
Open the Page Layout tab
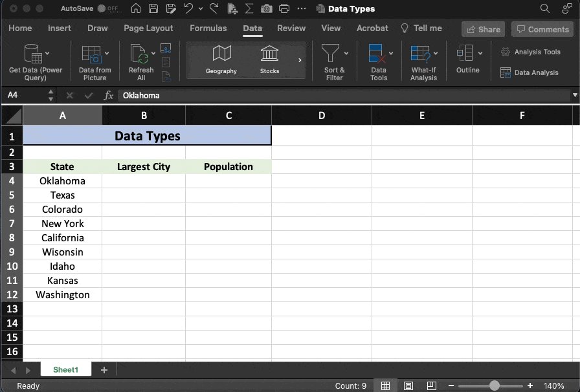(x=148, y=28)
